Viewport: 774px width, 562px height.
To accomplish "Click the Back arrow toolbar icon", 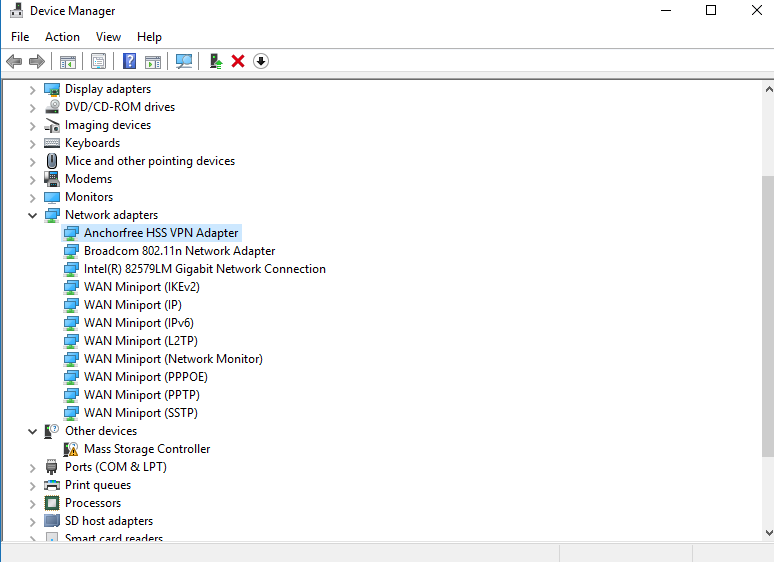I will [14, 62].
